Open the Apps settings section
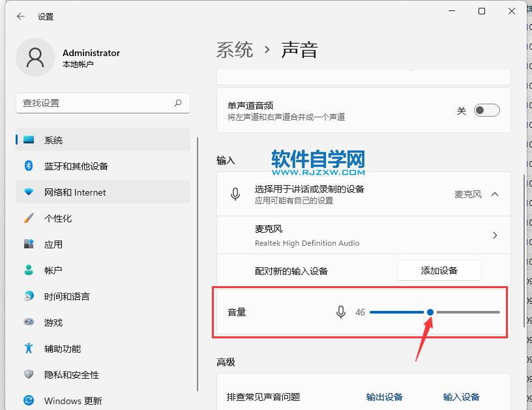 (53, 244)
